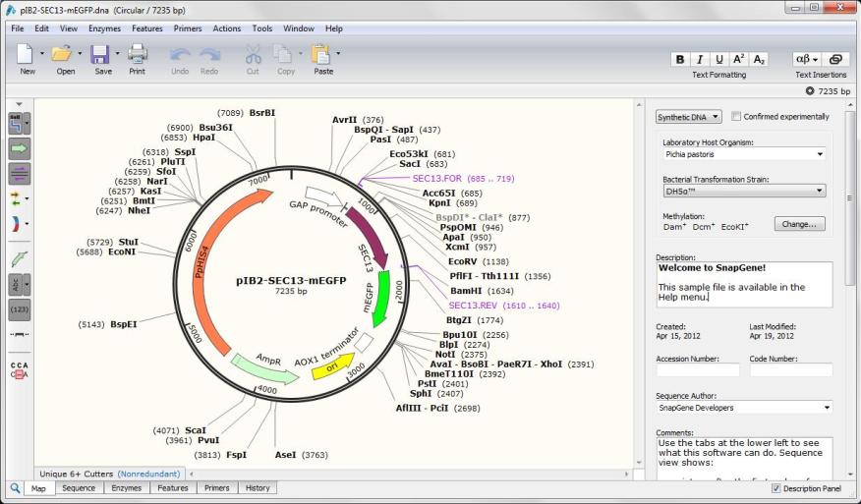This screenshot has height=504, width=861.
Task: Open the Enzymes menu
Action: click(x=104, y=28)
